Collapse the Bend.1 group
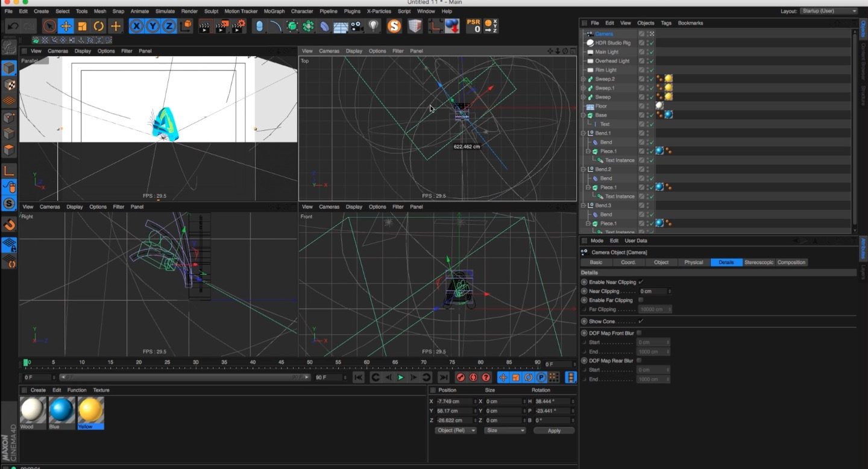 tap(583, 133)
